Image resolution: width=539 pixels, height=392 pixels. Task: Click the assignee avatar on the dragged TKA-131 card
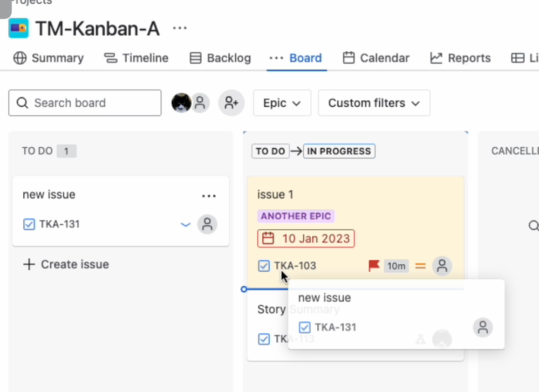(x=483, y=327)
